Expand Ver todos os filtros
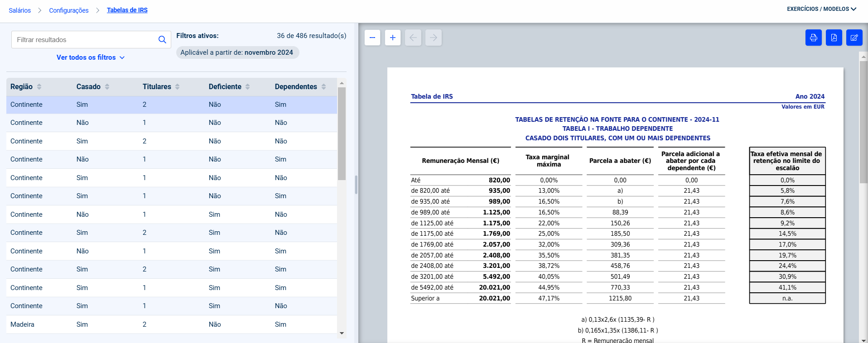This screenshot has width=868, height=343. 90,57
